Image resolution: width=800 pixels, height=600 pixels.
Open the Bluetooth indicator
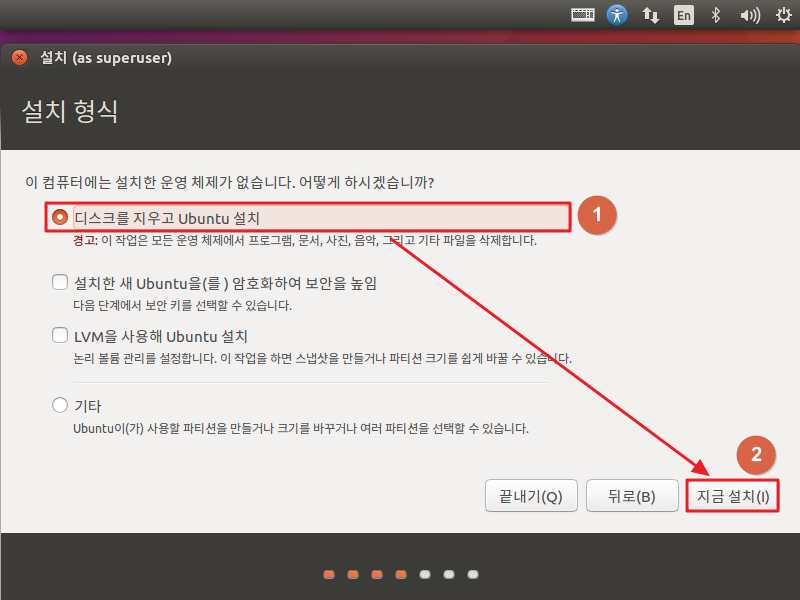pyautogui.click(x=716, y=15)
